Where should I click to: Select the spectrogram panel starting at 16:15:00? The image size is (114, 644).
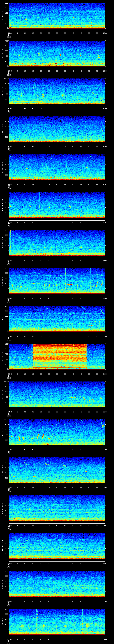click(x=57, y=53)
